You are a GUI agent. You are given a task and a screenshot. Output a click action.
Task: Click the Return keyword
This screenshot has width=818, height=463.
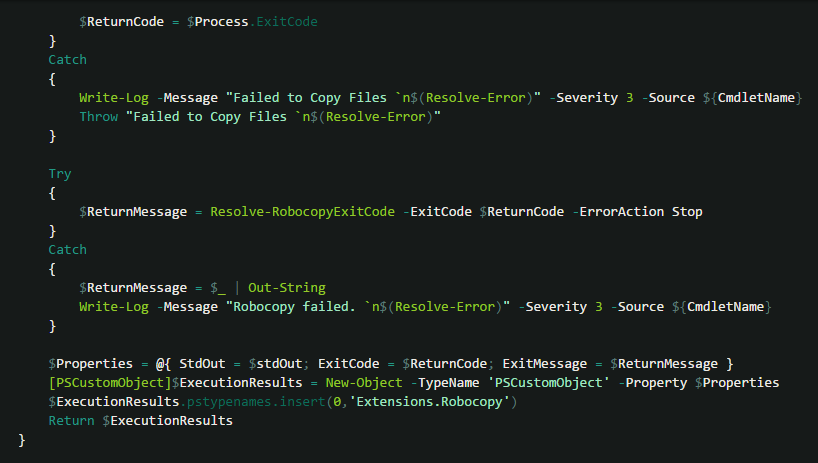pyautogui.click(x=71, y=421)
